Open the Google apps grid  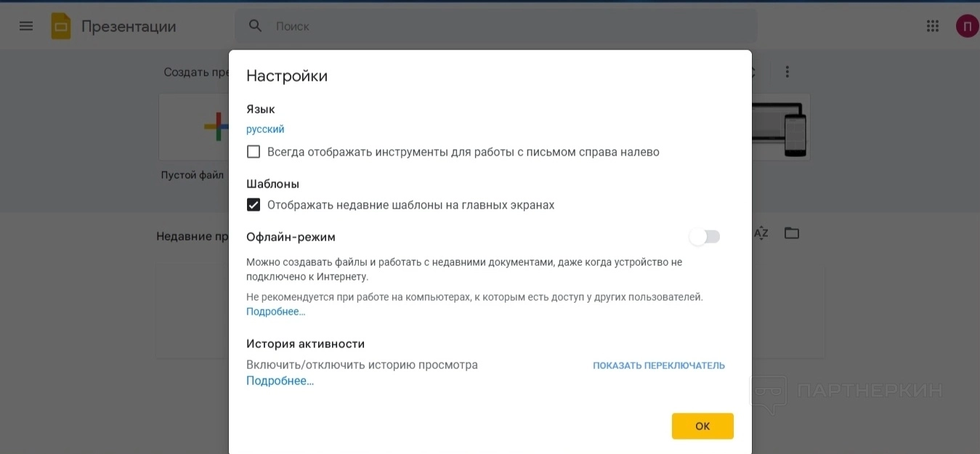[x=933, y=26]
